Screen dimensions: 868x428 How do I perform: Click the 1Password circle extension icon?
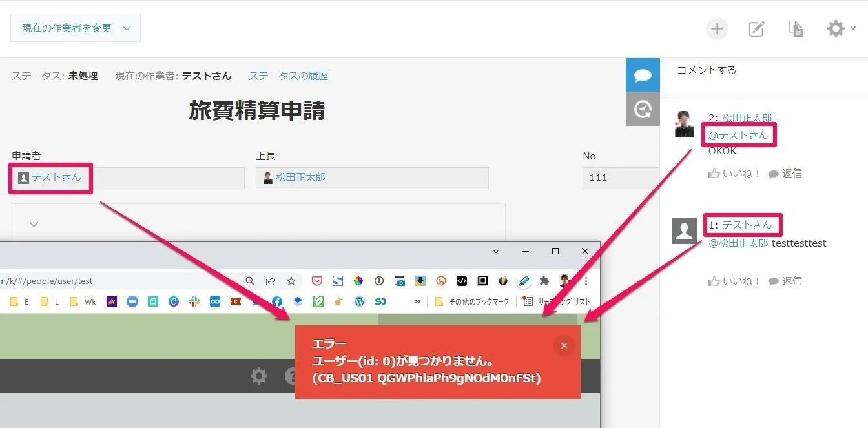[x=379, y=281]
